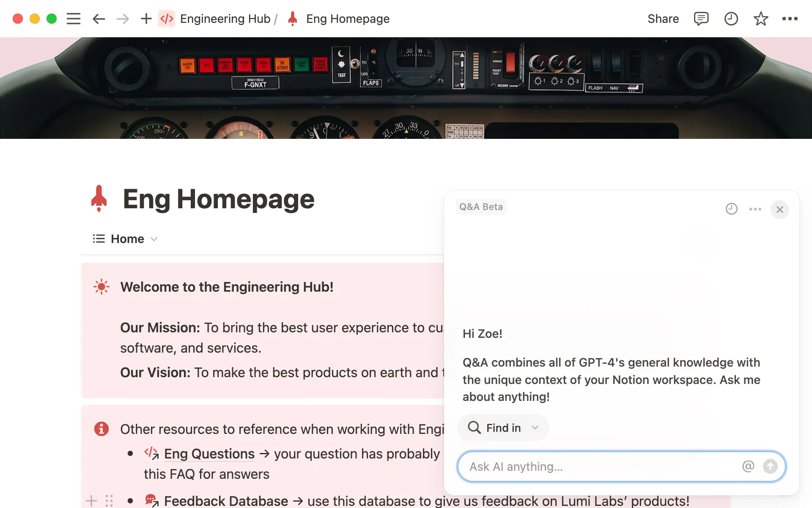Click the drag handle in the left margin
The width and height of the screenshot is (812, 508).
(109, 500)
